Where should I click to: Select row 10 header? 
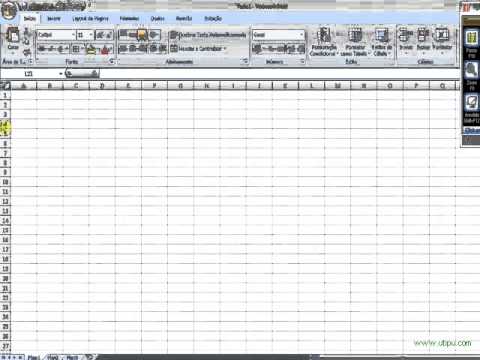(5, 182)
